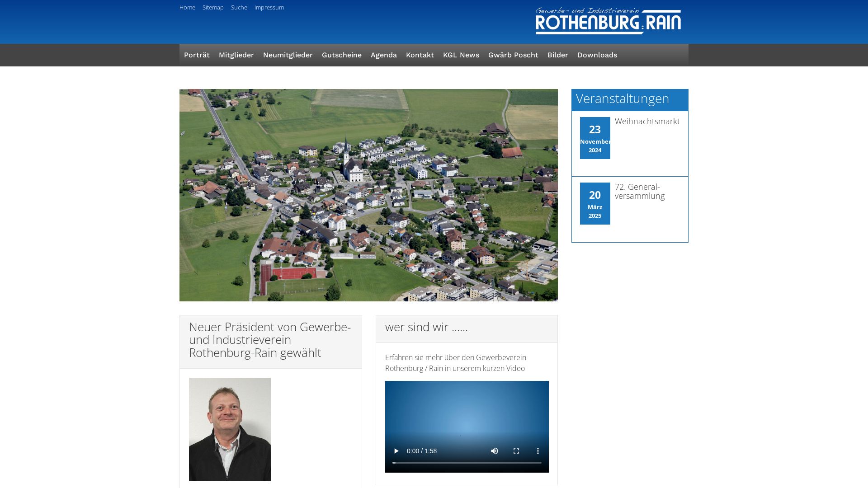The width and height of the screenshot is (868, 488).
Task: Mute the video volume
Action: [x=495, y=451]
